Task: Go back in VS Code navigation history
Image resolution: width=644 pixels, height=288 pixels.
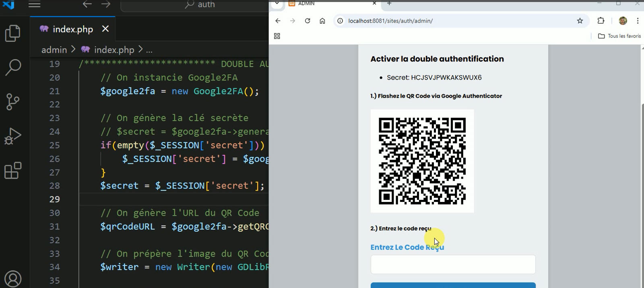Action: (87, 4)
